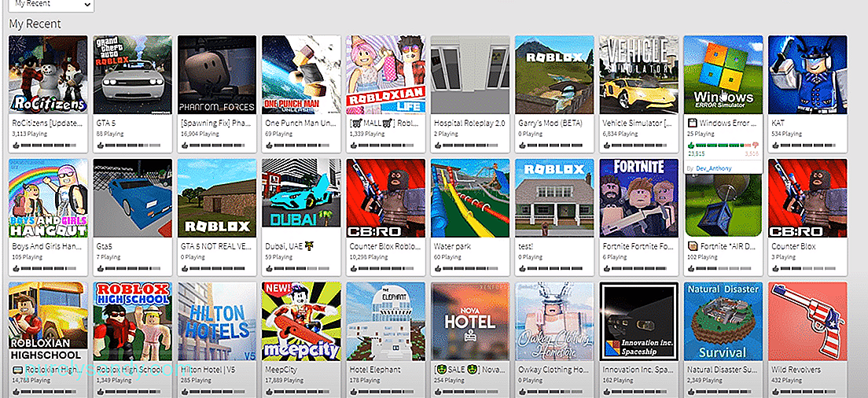Click the Hospital Roleplay 2.0 title
Viewport: 868px width, 398px height.
click(469, 123)
